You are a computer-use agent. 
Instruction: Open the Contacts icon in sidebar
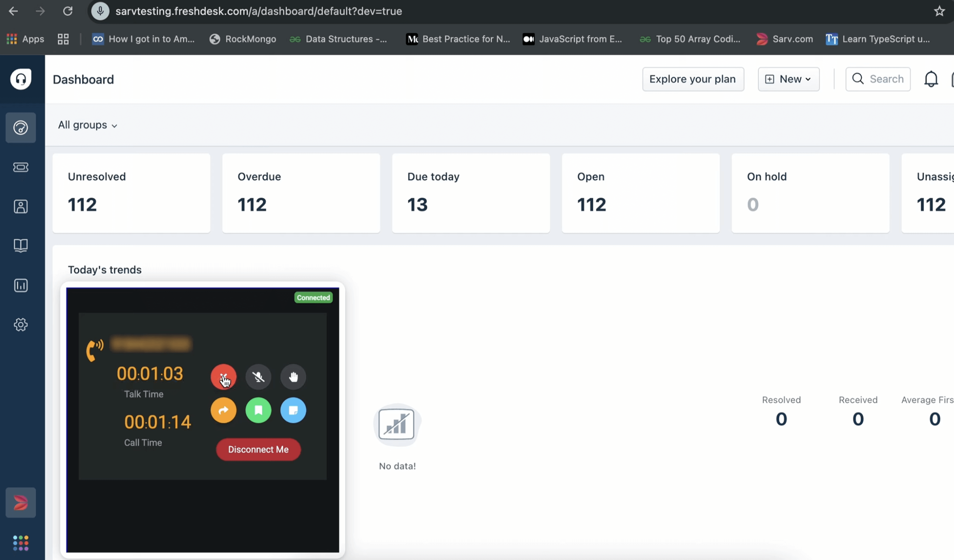(21, 207)
